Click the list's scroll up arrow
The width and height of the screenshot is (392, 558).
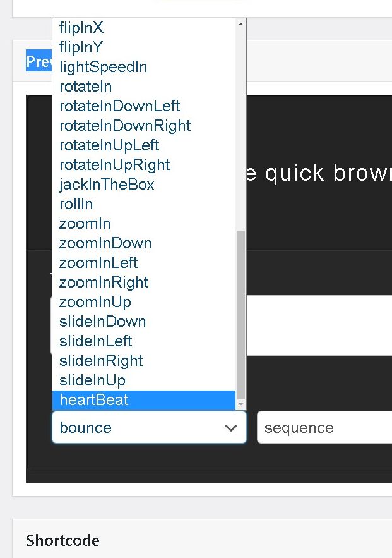tap(241, 25)
